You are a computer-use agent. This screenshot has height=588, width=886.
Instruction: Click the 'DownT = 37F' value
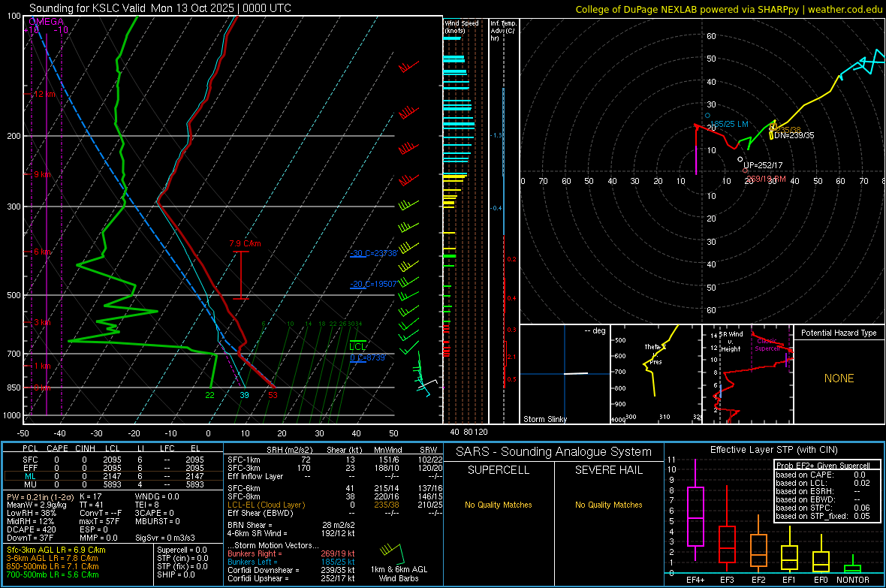pos(30,538)
